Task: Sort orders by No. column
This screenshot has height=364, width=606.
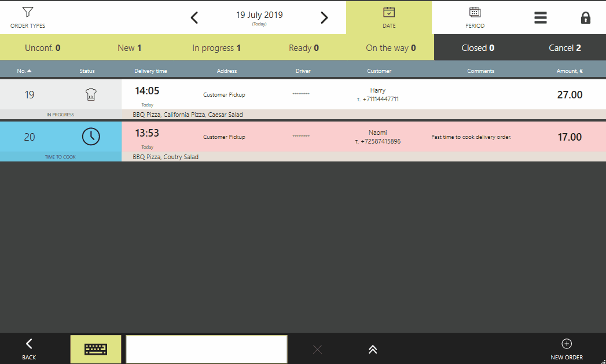Action: coord(24,71)
